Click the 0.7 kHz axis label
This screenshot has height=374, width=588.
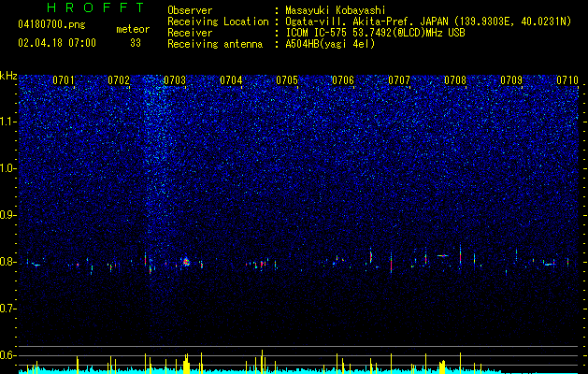[7, 309]
